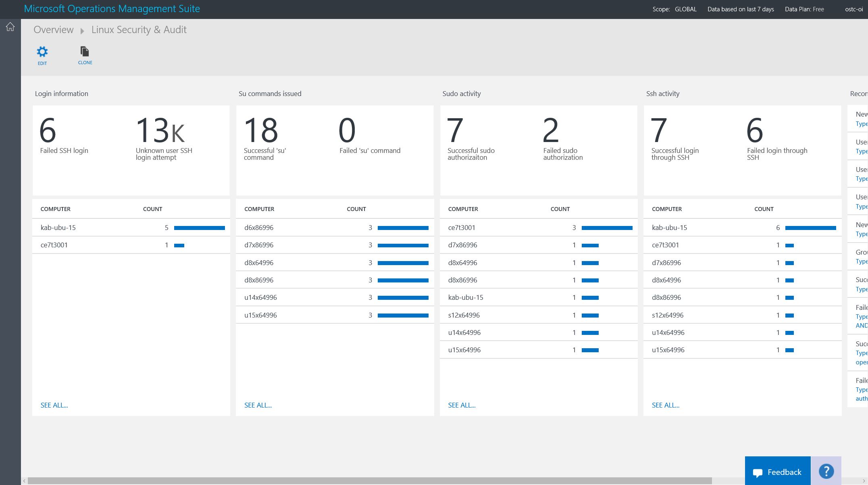Open the Edit gear icon

pyautogui.click(x=42, y=52)
